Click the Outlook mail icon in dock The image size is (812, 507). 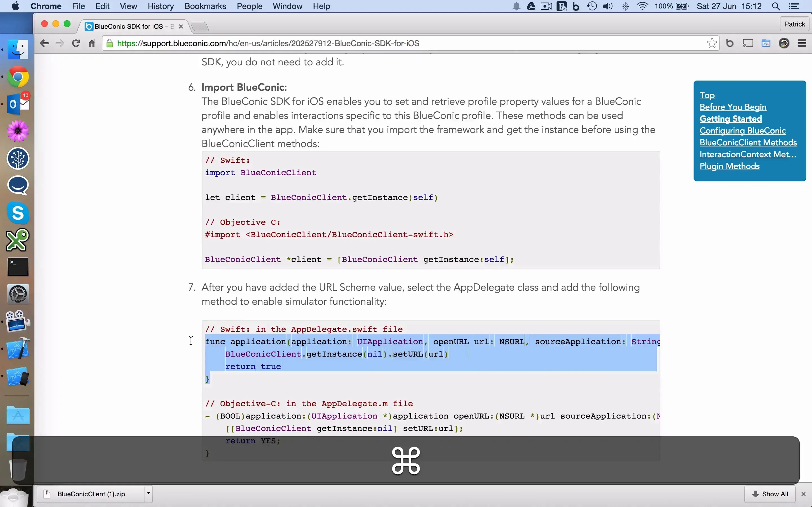[17, 104]
